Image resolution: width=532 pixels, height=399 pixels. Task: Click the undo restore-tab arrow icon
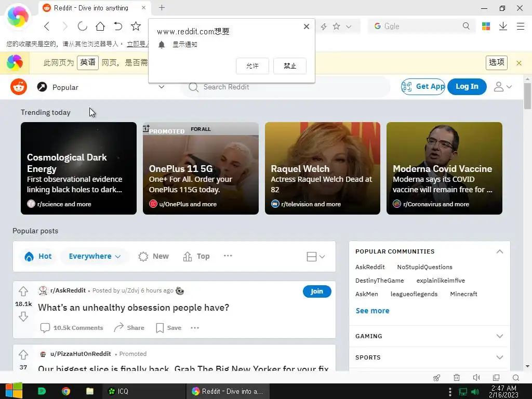coord(118,26)
